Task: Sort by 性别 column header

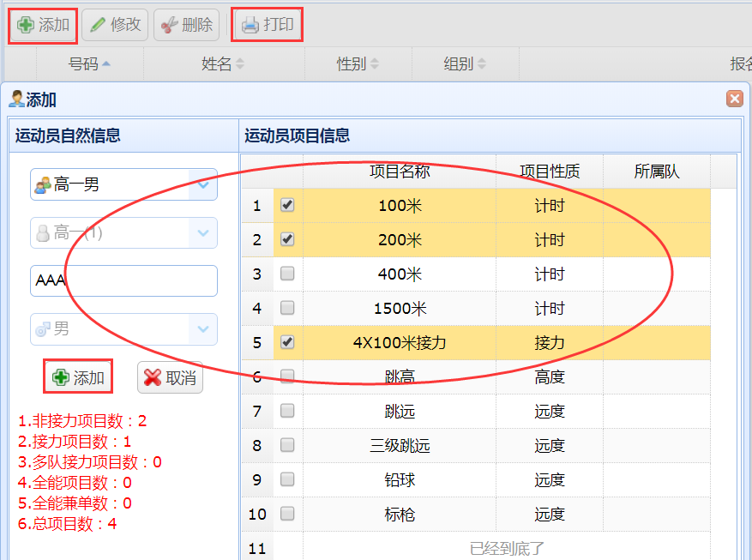Action: tap(358, 63)
